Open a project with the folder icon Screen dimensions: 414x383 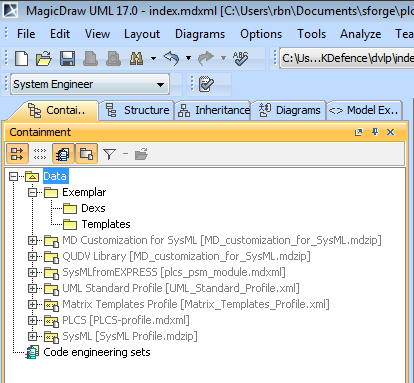[x=44, y=58]
